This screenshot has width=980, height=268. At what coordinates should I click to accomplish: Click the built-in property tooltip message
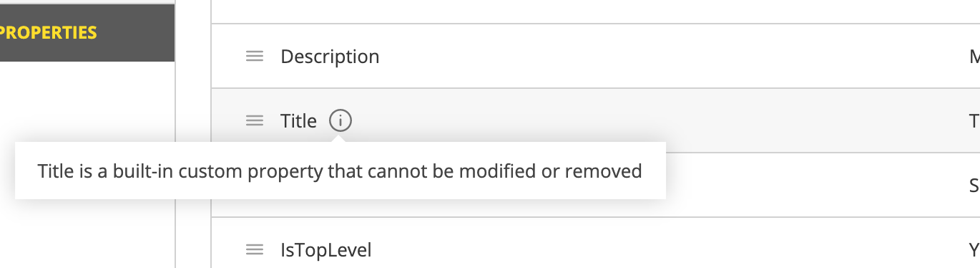340,171
